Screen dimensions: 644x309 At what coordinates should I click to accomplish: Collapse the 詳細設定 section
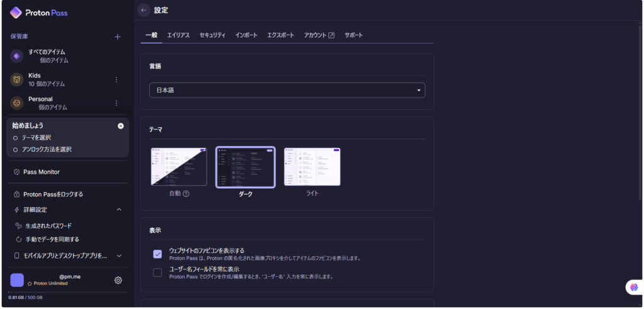point(119,210)
